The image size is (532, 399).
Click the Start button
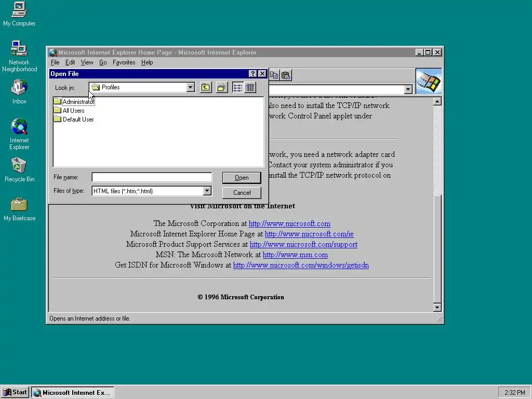15,393
